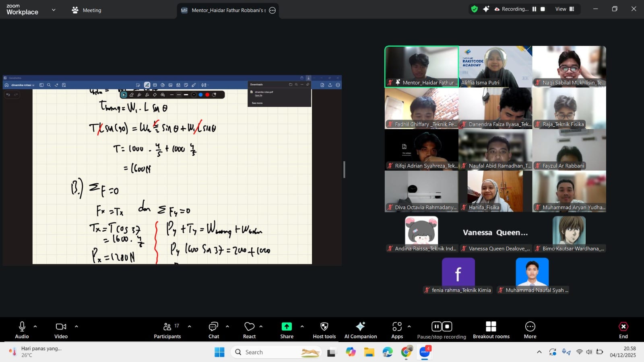Open the Participants list
This screenshot has width=644, height=362.
click(167, 330)
